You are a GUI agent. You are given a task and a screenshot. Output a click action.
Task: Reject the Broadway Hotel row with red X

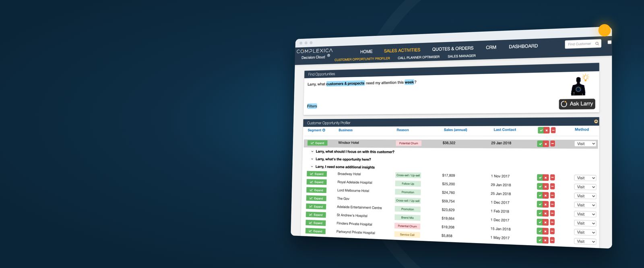click(x=546, y=178)
